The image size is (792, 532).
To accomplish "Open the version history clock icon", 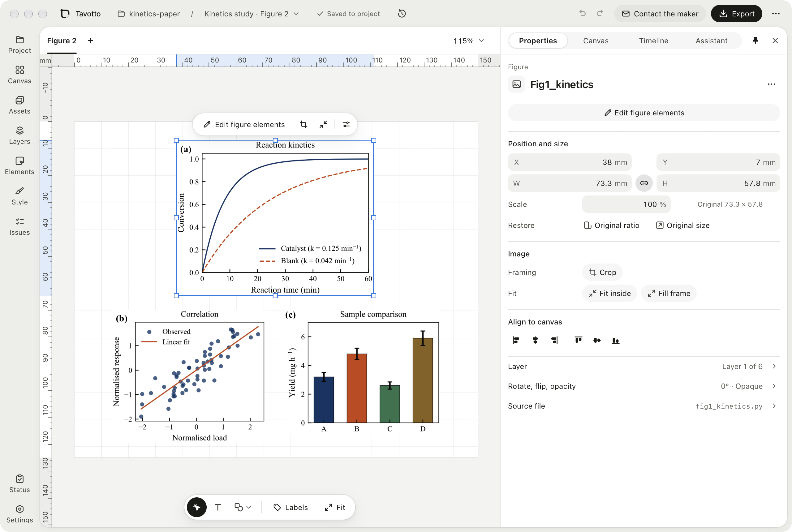I will pyautogui.click(x=402, y=14).
